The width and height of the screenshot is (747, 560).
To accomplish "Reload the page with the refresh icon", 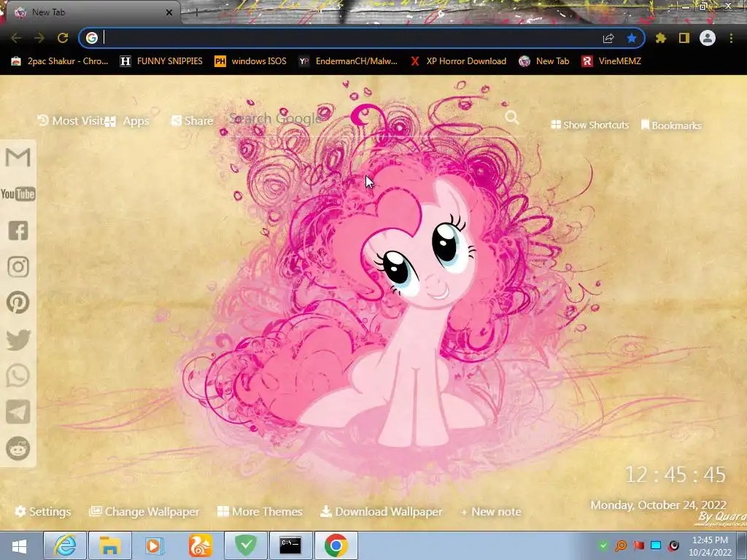I will tap(63, 38).
